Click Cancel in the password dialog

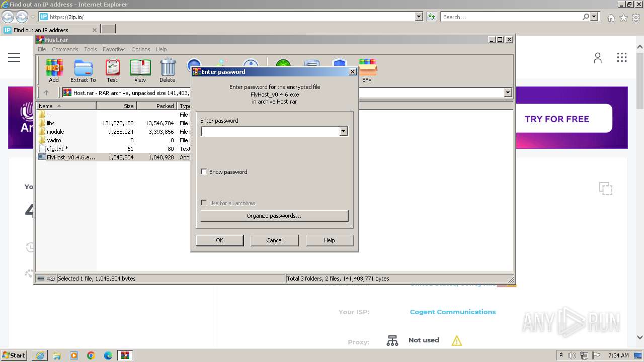click(274, 240)
